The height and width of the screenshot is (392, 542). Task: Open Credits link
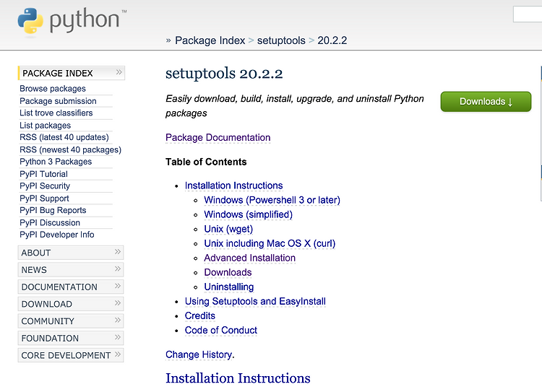(x=199, y=316)
